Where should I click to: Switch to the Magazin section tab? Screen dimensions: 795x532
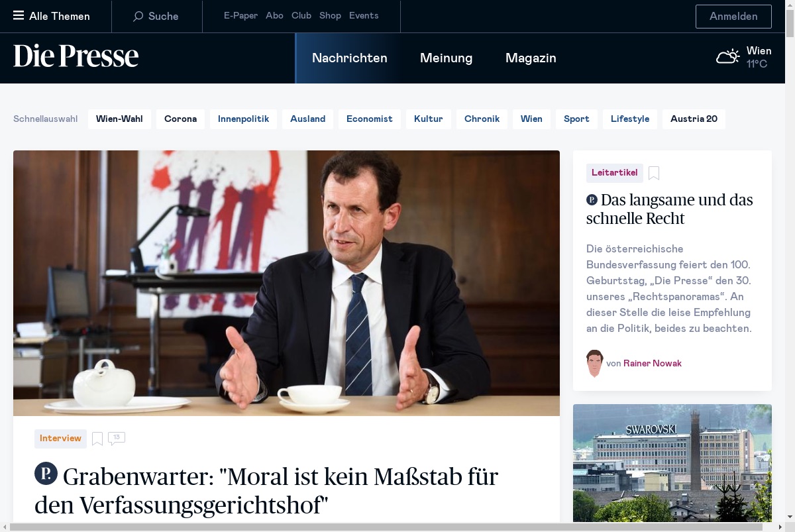click(531, 58)
